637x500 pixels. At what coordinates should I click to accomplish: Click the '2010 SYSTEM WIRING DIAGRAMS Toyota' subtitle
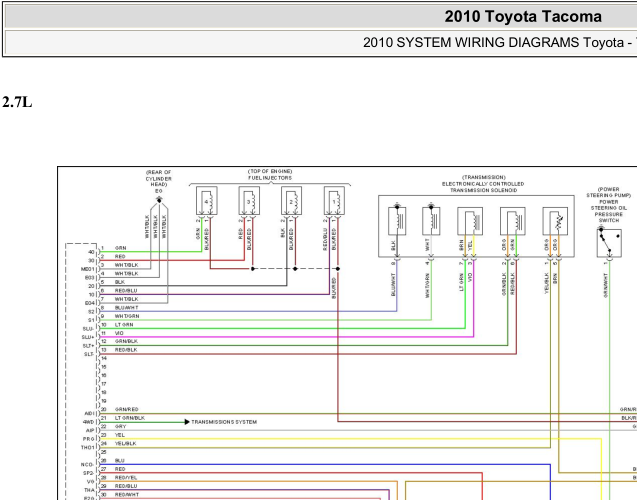pyautogui.click(x=493, y=43)
